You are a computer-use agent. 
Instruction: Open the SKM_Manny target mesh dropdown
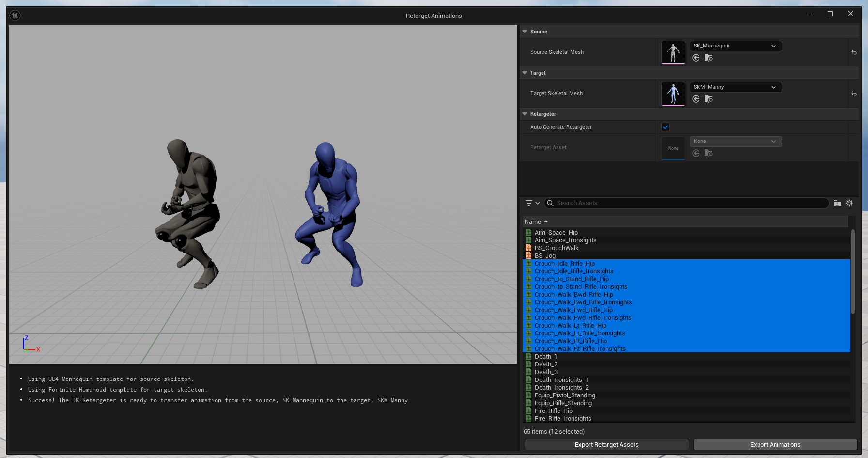pos(735,87)
